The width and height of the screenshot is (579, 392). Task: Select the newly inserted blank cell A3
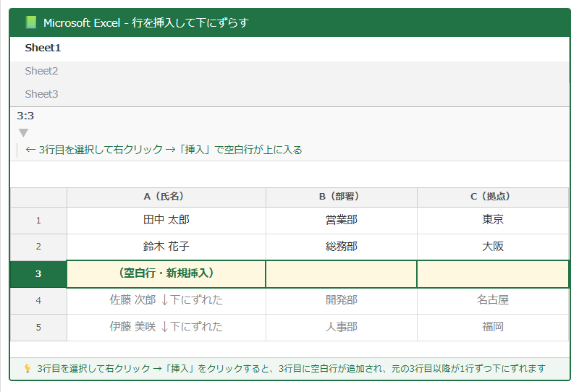166,273
